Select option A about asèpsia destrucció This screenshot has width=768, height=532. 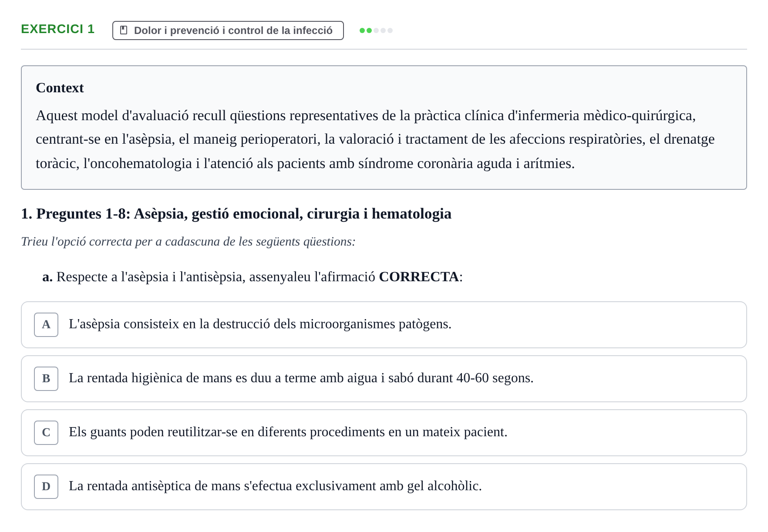[384, 325]
